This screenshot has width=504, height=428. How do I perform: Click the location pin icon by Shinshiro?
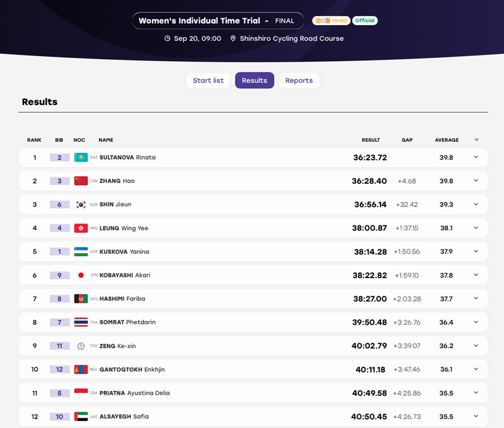coord(233,38)
